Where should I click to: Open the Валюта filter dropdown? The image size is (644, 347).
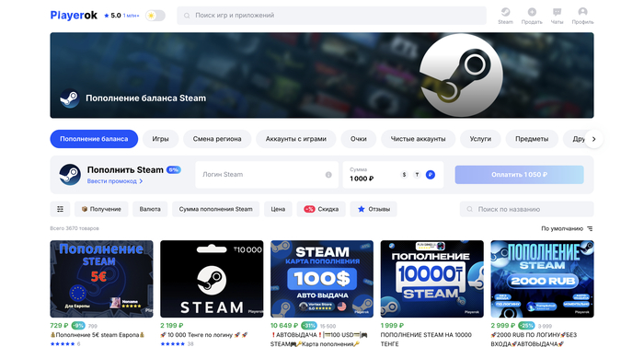tap(150, 209)
